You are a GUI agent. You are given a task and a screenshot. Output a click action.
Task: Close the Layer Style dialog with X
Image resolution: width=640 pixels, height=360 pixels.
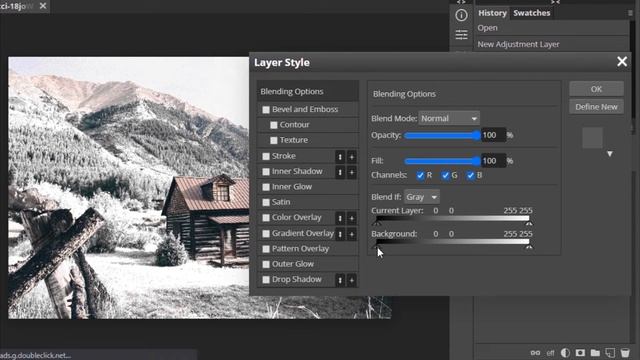(x=622, y=62)
